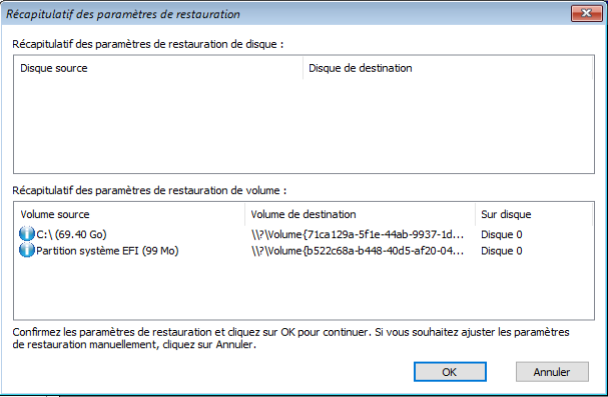Click empty area in disk restoration list
This screenshot has width=608, height=397.
click(x=304, y=126)
